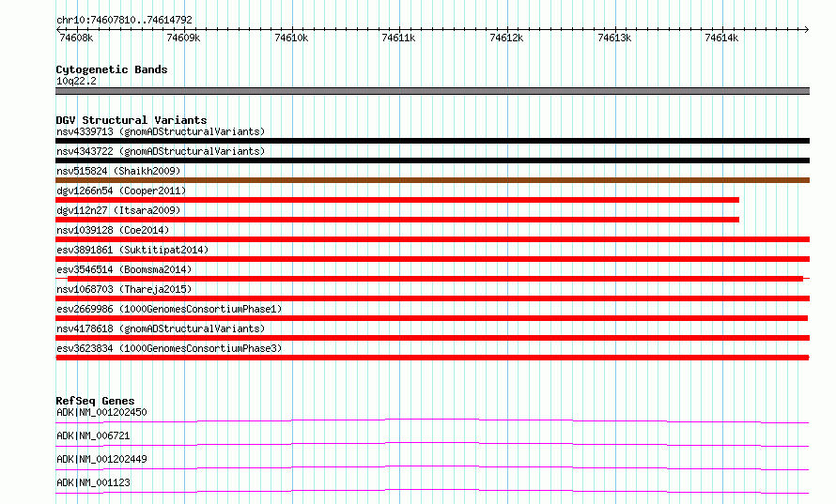
Task: Open the RefSeq Genes track title
Action: coord(95,401)
